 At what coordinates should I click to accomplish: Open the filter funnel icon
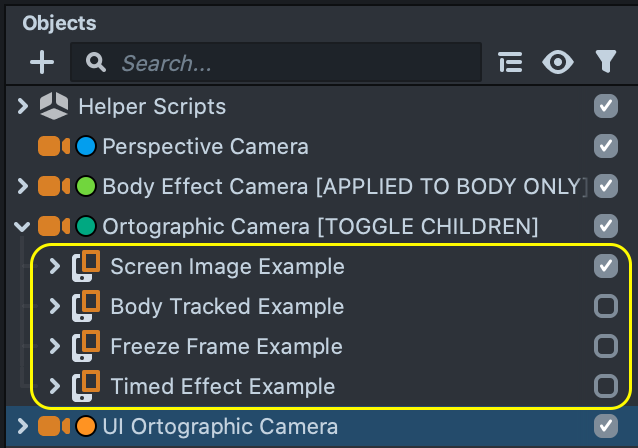[605, 63]
